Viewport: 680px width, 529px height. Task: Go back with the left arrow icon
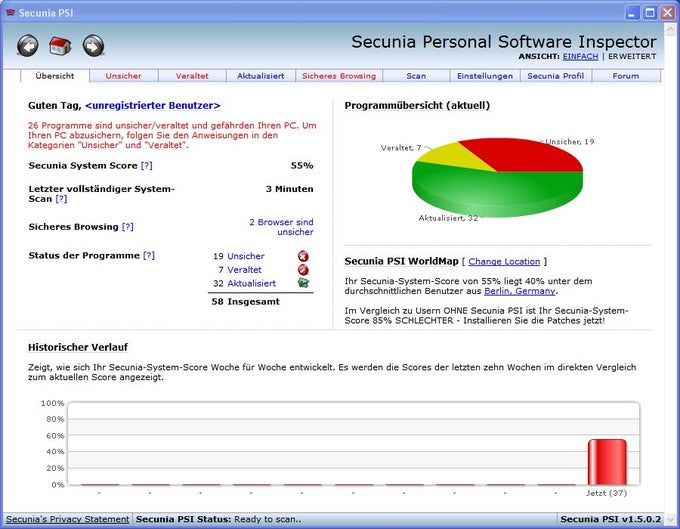(x=28, y=46)
